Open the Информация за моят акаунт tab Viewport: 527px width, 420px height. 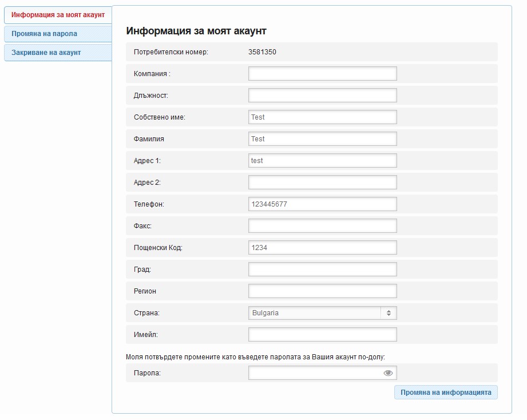click(58, 15)
